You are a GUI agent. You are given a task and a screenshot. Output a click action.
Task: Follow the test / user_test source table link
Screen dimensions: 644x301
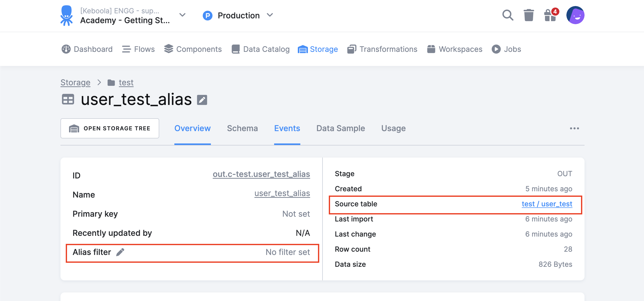tap(547, 204)
